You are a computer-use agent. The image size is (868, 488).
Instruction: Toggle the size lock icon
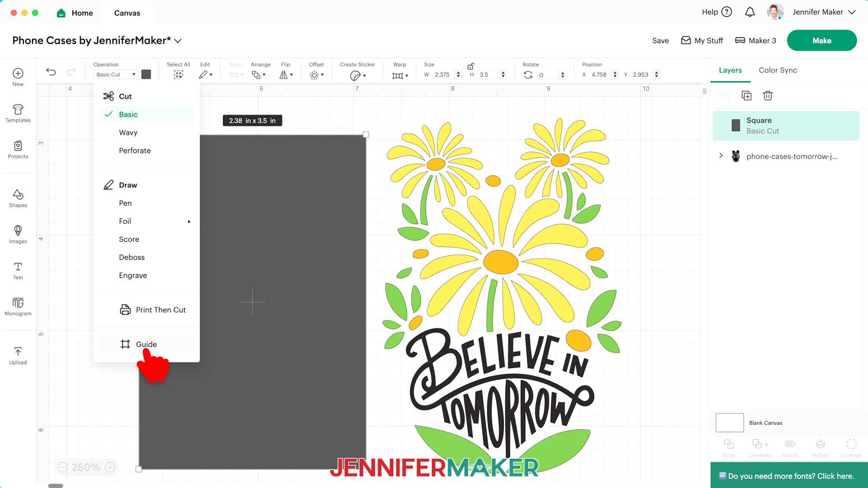click(x=471, y=66)
